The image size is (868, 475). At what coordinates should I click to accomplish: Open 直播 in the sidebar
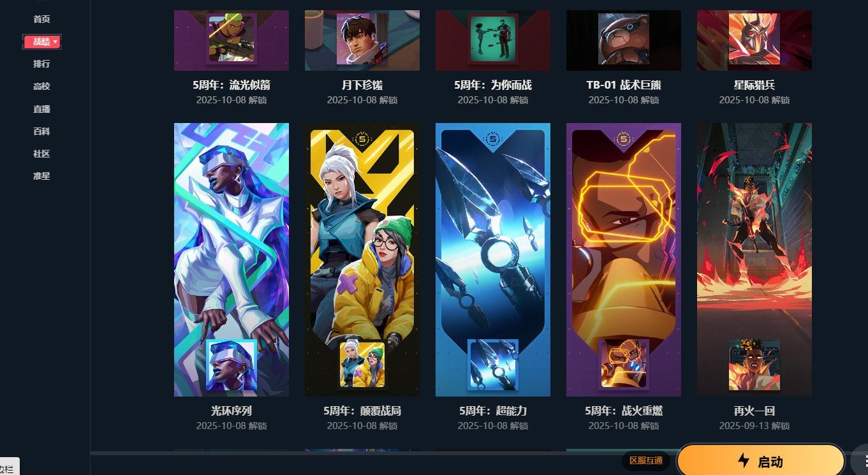pyautogui.click(x=41, y=108)
